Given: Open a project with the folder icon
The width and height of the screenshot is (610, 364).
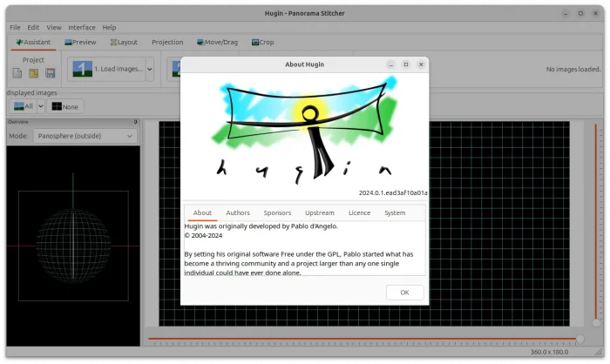Looking at the screenshot, I should coord(34,73).
